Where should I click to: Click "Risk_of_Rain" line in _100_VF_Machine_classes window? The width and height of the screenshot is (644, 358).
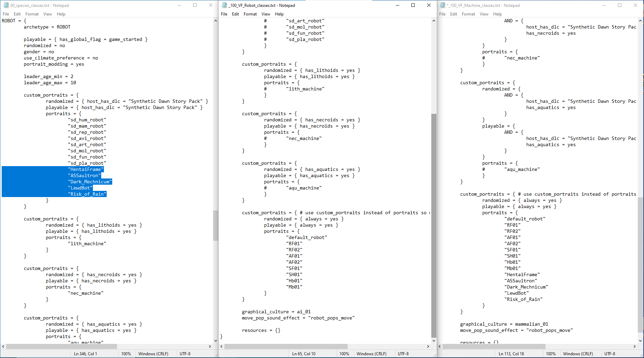(523, 299)
